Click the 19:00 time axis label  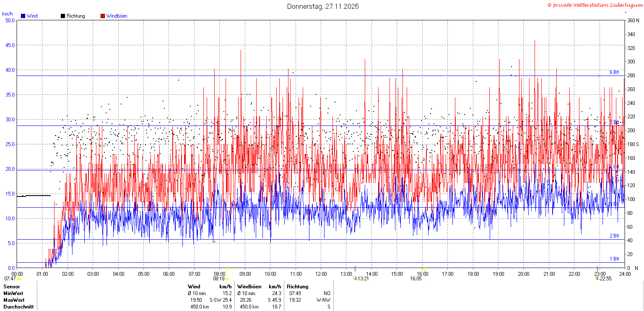point(498,274)
